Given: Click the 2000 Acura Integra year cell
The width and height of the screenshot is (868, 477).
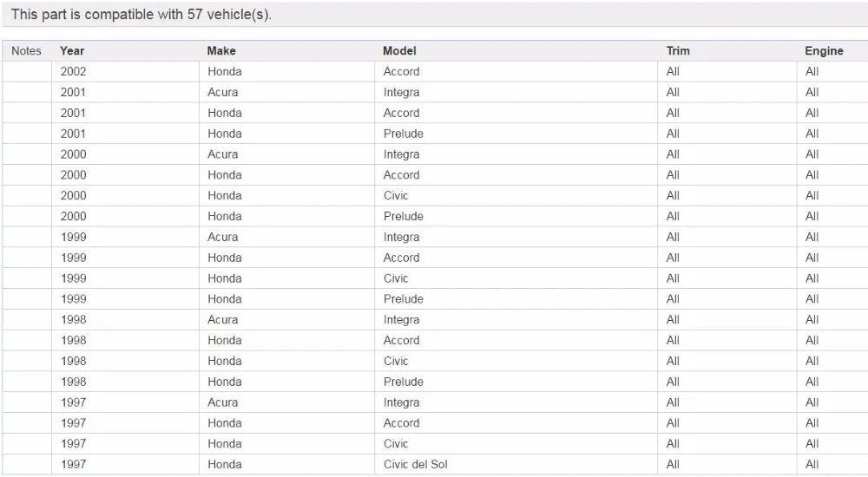Looking at the screenshot, I should click(126, 154).
